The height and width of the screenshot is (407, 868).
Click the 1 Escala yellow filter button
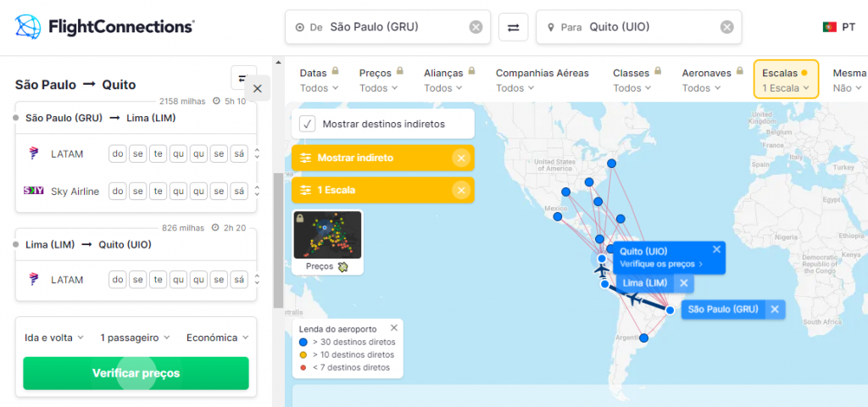point(383,191)
